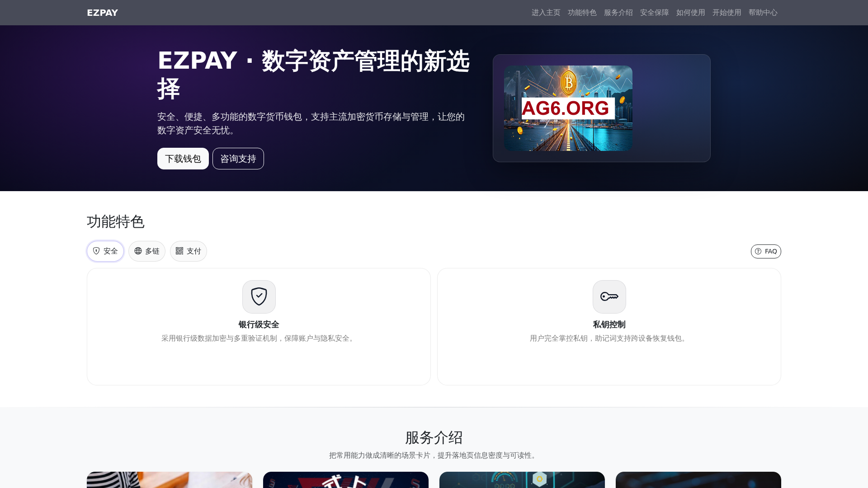Switch to the 多链 feature tab
868x488 pixels.
tap(147, 251)
